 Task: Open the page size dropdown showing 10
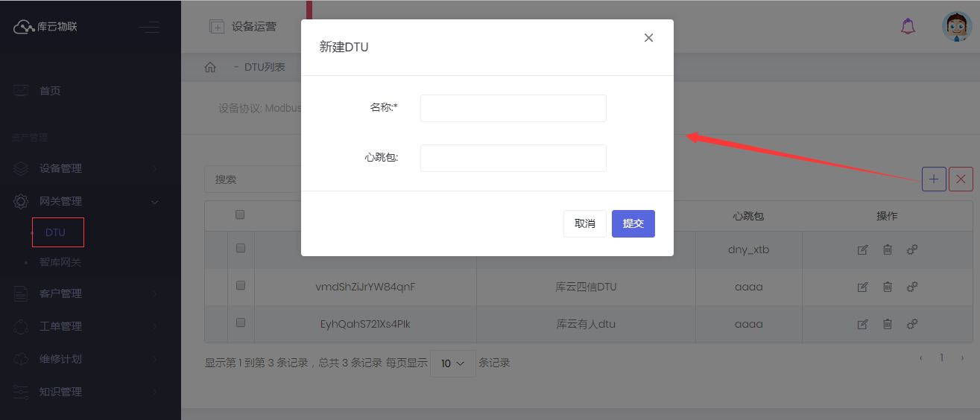tap(452, 363)
